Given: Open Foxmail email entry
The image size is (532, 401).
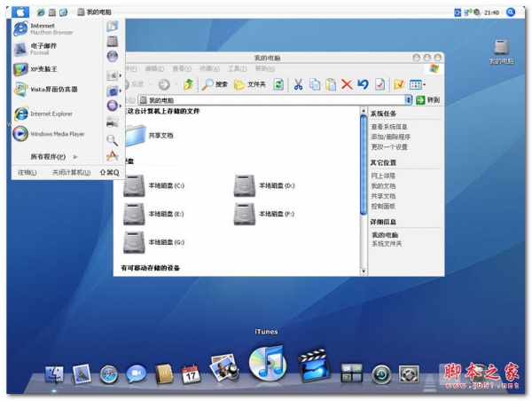Looking at the screenshot, I should click(35, 49).
